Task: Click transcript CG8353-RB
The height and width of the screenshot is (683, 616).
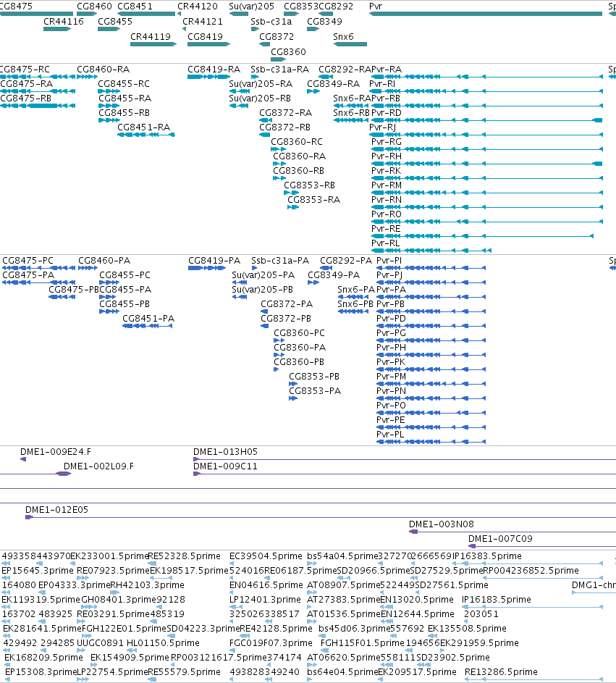Action: tap(291, 193)
